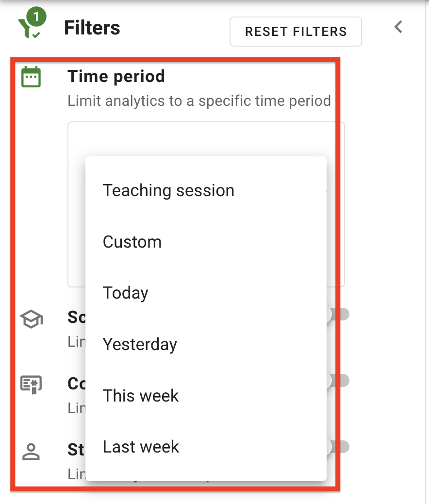Select Custom time period

(x=132, y=241)
